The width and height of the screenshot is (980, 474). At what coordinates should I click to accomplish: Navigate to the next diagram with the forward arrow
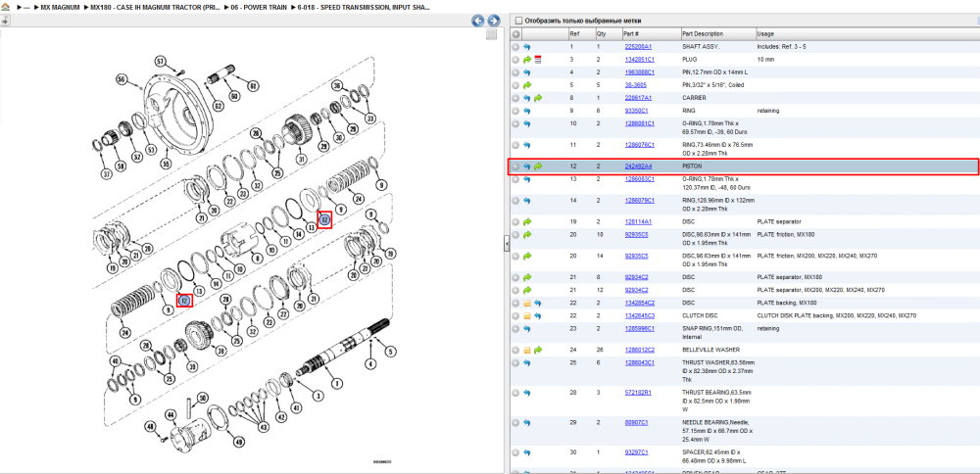[x=493, y=21]
